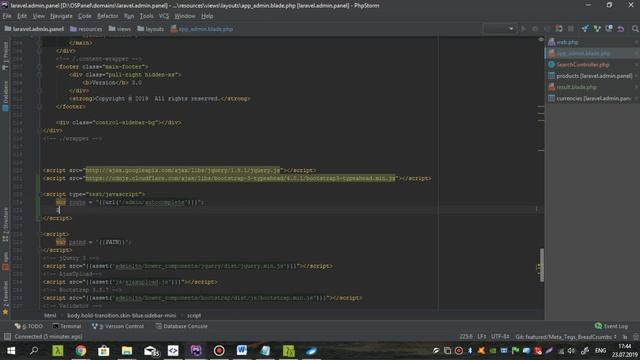Open the run configuration dropdown in toolbar

499,29
